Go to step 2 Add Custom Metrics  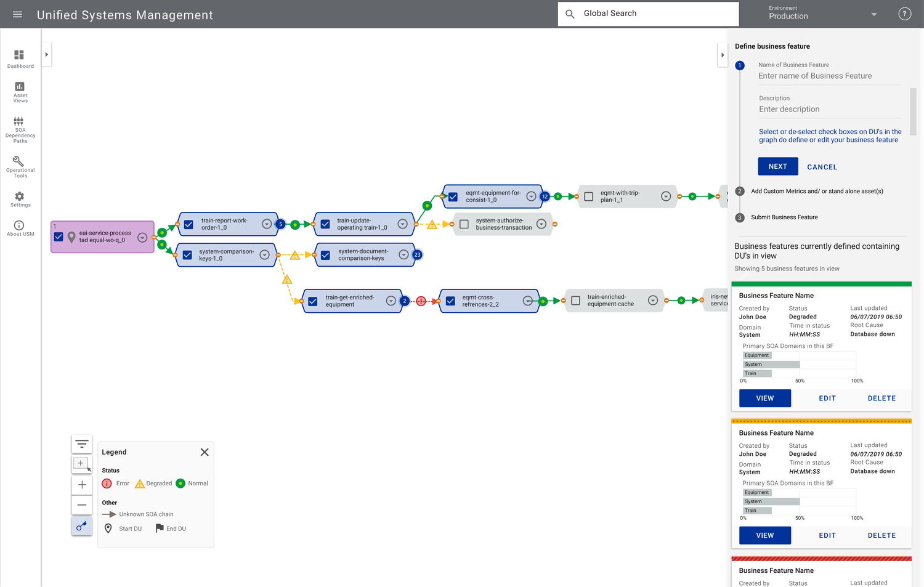tap(811, 192)
